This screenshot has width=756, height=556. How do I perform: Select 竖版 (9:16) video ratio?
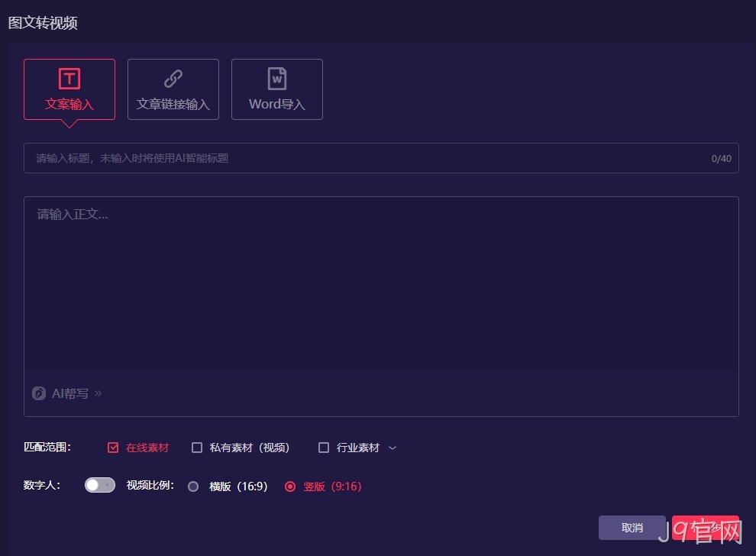(289, 486)
